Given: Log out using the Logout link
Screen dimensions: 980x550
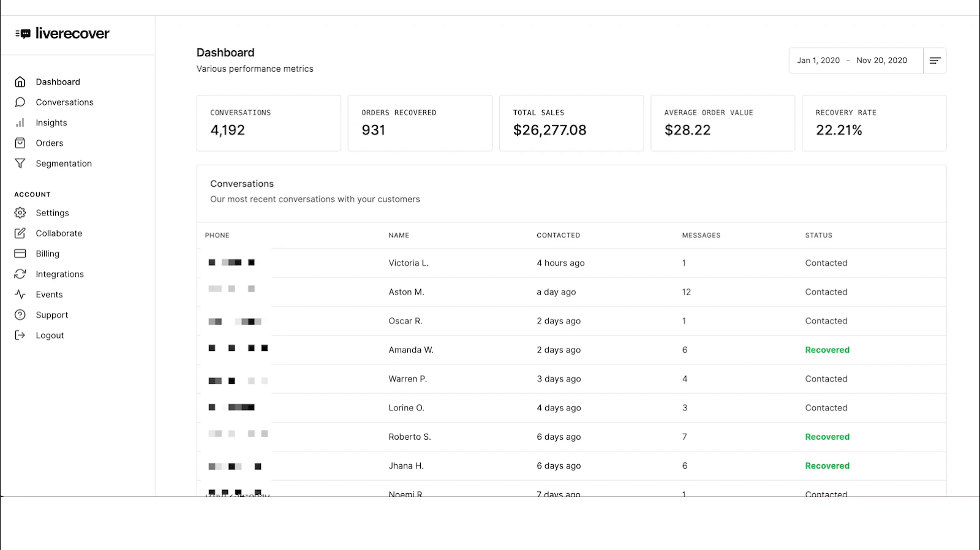Looking at the screenshot, I should tap(50, 336).
